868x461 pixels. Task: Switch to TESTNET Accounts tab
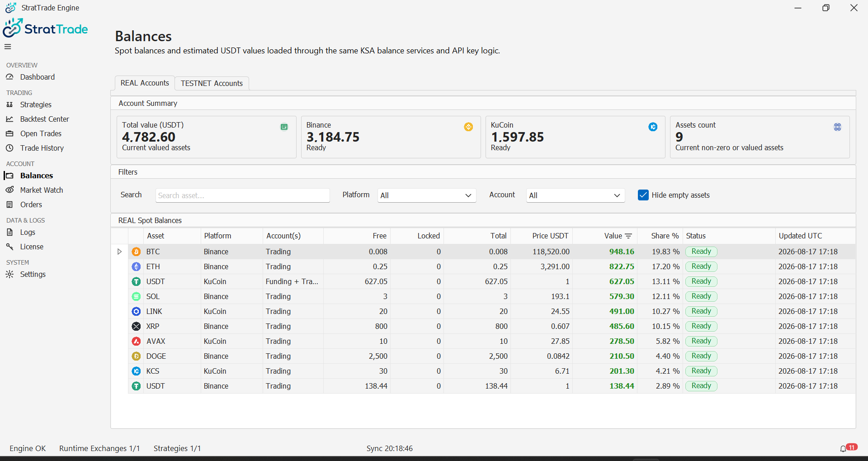click(x=212, y=84)
